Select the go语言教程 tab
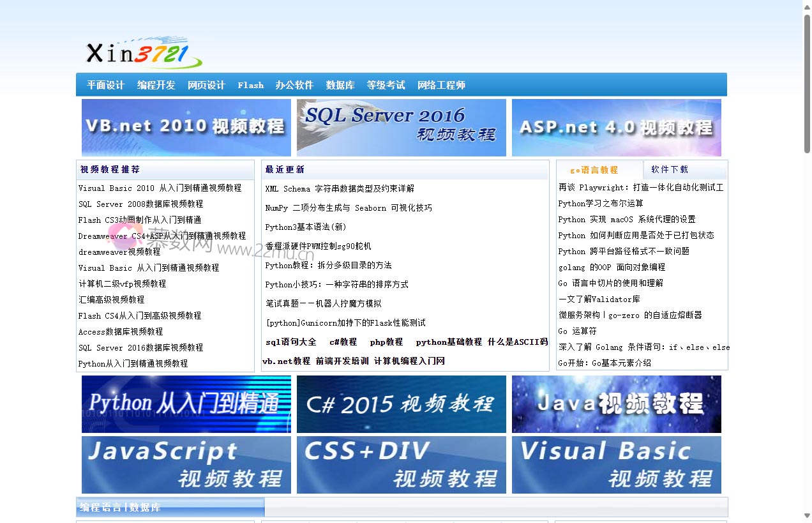Image resolution: width=812 pixels, height=523 pixels. pyautogui.click(x=595, y=169)
